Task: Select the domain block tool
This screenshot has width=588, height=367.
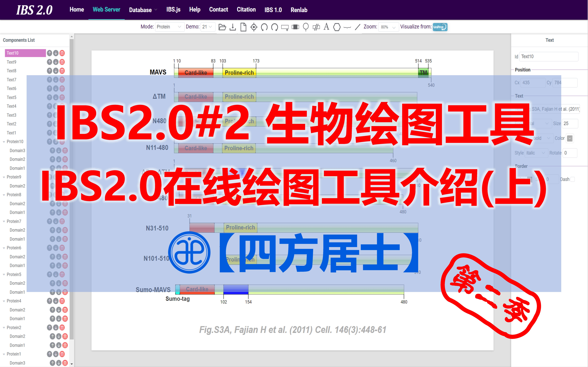Action: (x=295, y=27)
